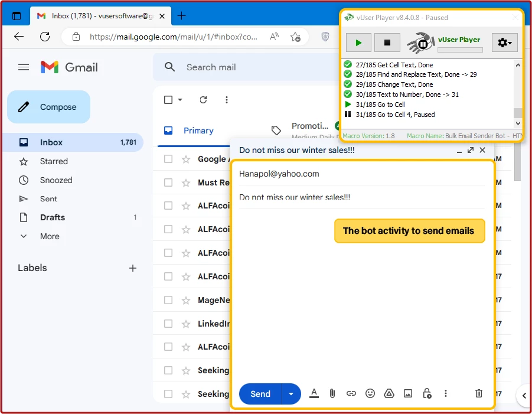The image size is (532, 414).
Task: Star the Must Re email
Action: (186, 183)
